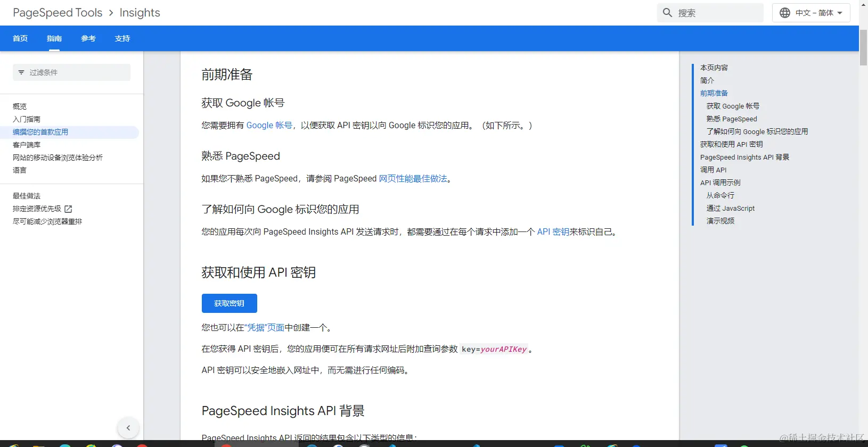This screenshot has width=868, height=447.
Task: Open 排定资源优先级 in sidebar
Action: point(37,209)
